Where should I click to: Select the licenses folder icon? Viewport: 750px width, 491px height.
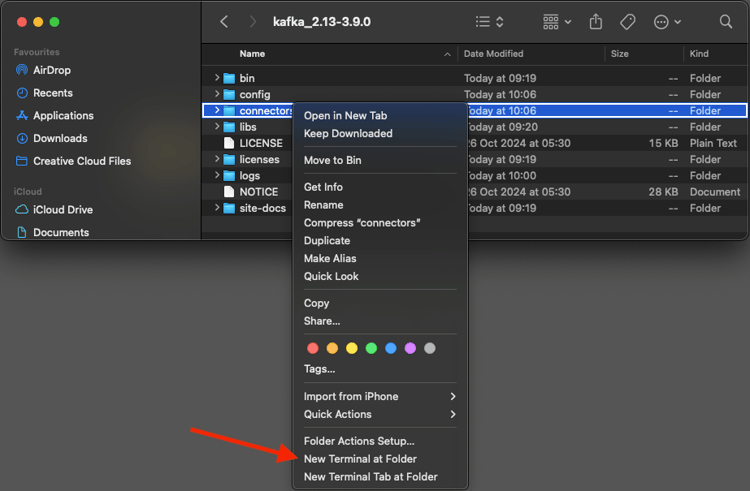pyautogui.click(x=230, y=159)
